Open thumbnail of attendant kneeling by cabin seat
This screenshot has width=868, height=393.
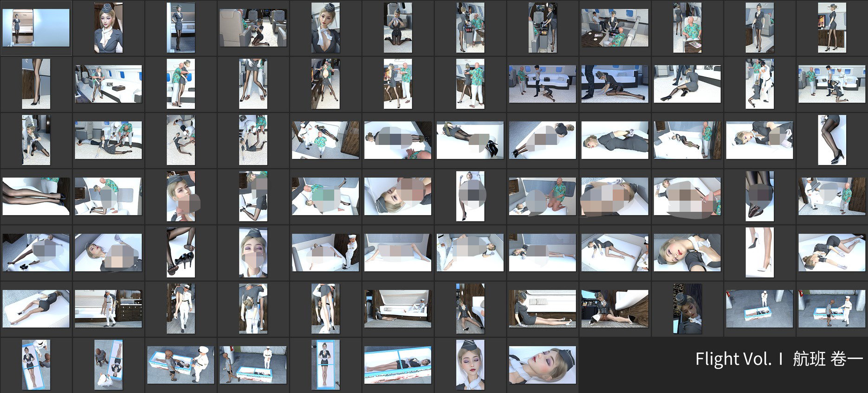[253, 28]
